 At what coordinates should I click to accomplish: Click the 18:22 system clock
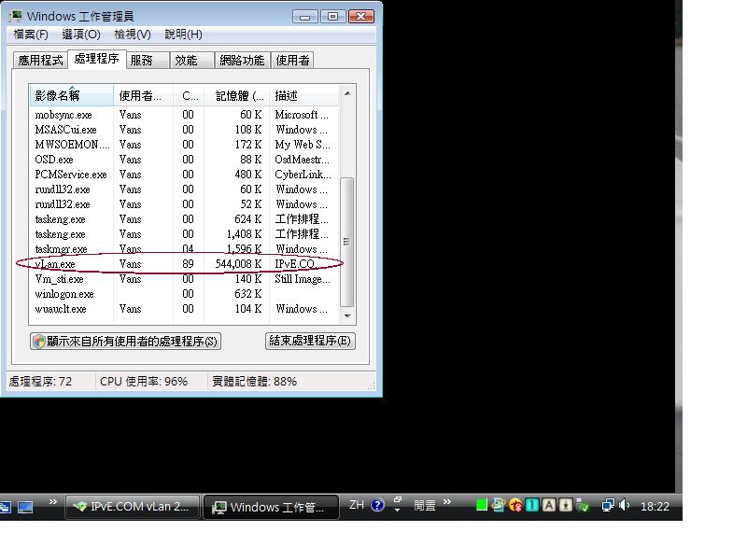(655, 506)
